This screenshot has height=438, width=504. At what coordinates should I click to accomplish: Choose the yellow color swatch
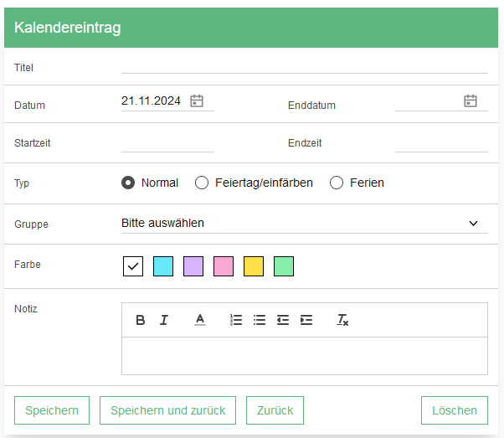[x=254, y=266]
